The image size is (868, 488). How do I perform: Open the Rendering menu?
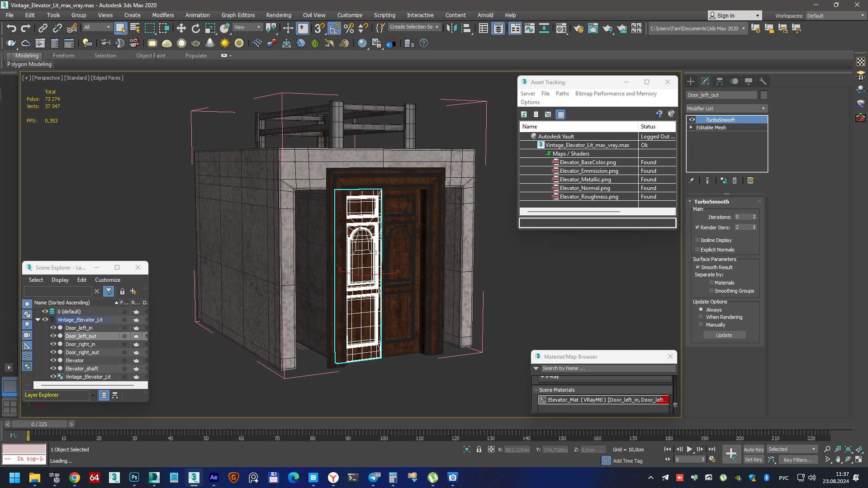coord(278,15)
